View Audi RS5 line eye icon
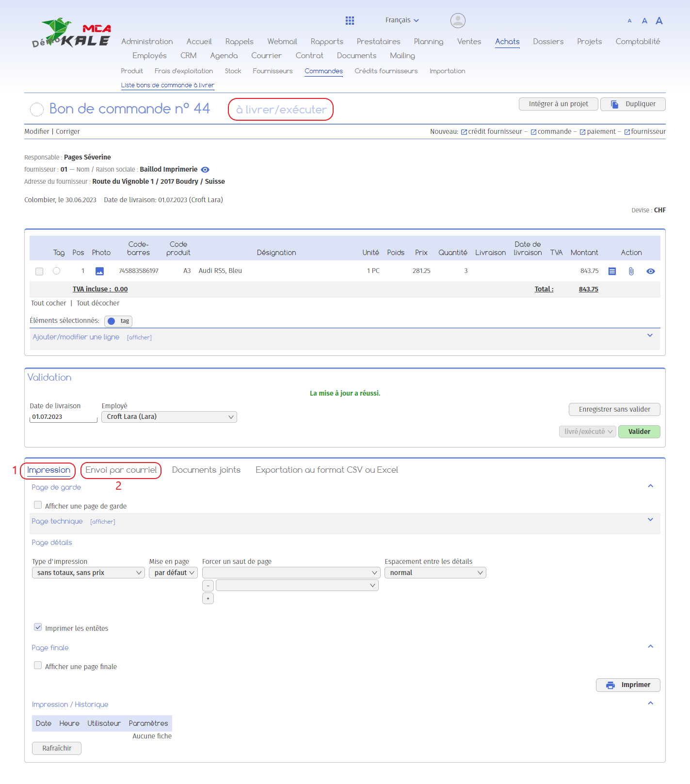This screenshot has height=784, width=690. (x=651, y=271)
